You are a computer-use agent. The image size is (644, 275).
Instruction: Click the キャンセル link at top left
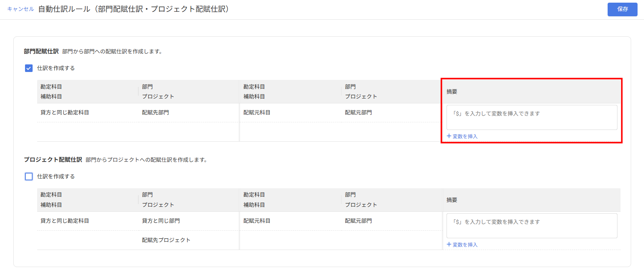point(20,9)
